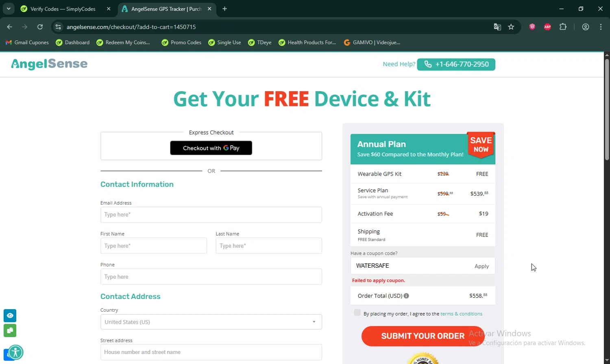
Task: Open Single Use bookmark
Action: pyautogui.click(x=224, y=42)
